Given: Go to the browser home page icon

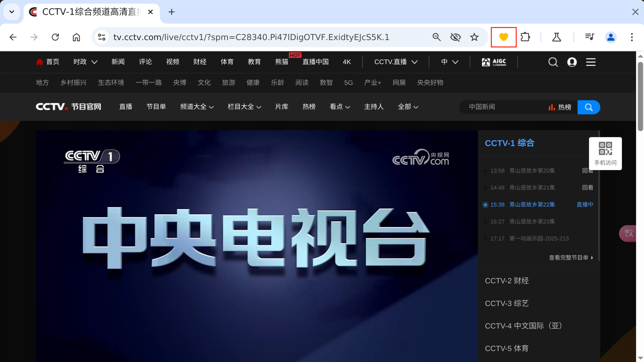Looking at the screenshot, I should (x=76, y=37).
